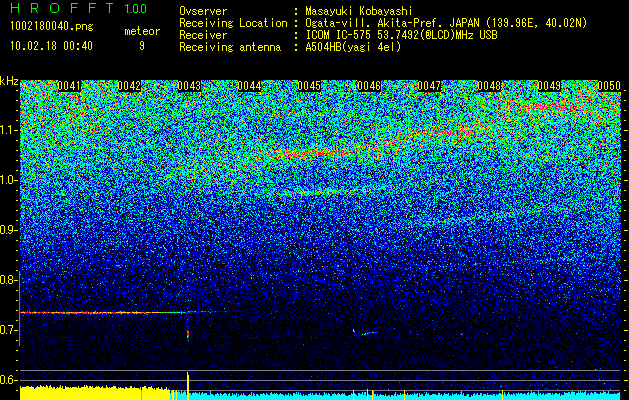
Task: Click the 0041 time marker
Action: (x=69, y=86)
